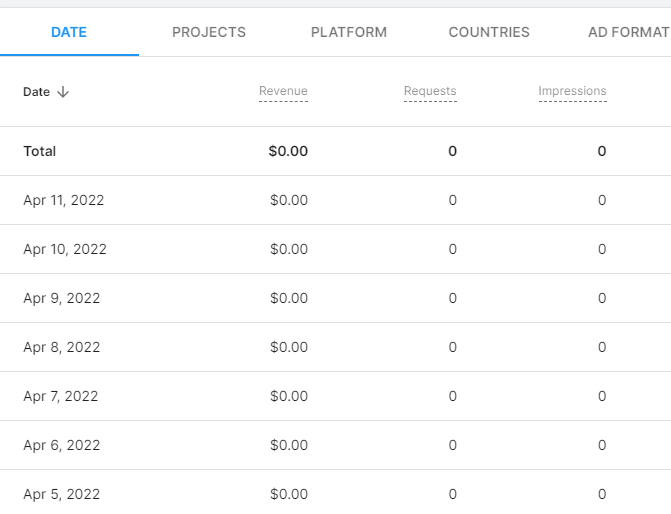Click the Revenue column header
The image size is (671, 514).
point(283,91)
